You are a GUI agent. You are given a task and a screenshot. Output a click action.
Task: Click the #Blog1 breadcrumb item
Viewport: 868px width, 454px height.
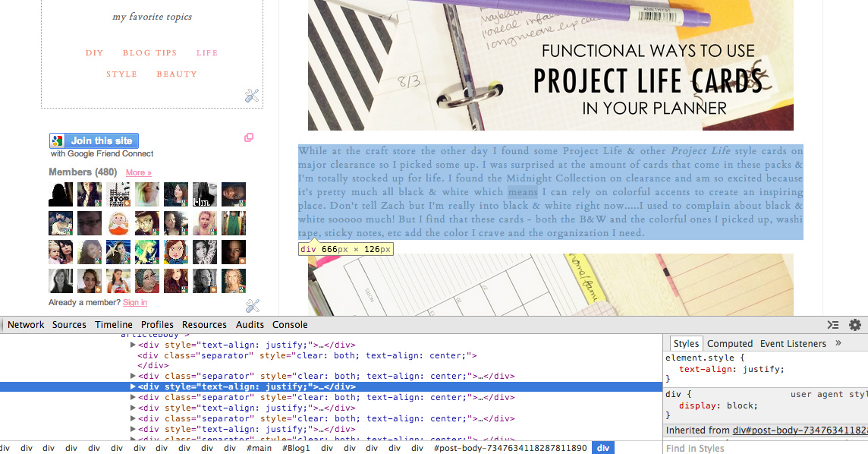click(x=296, y=448)
